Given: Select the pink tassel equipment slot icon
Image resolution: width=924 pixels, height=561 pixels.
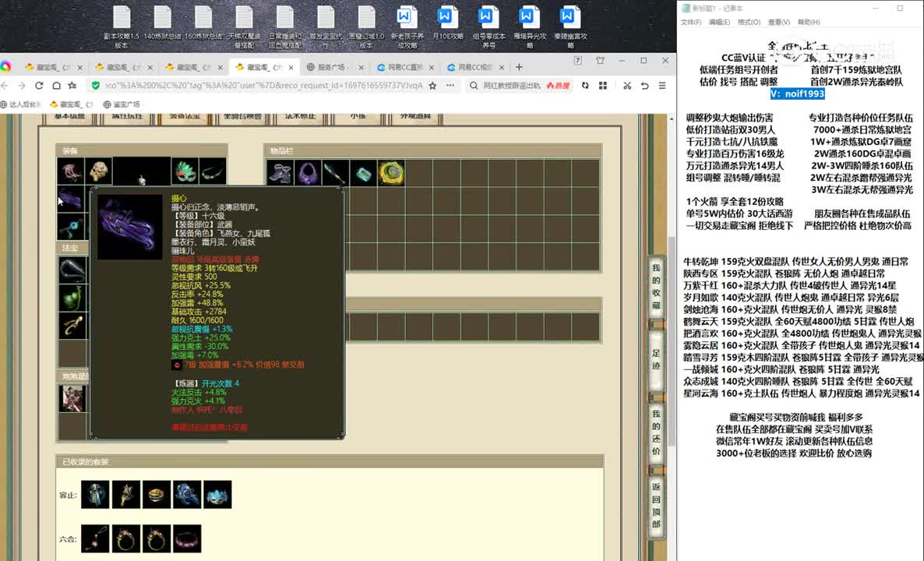Looking at the screenshot, I should tap(71, 171).
